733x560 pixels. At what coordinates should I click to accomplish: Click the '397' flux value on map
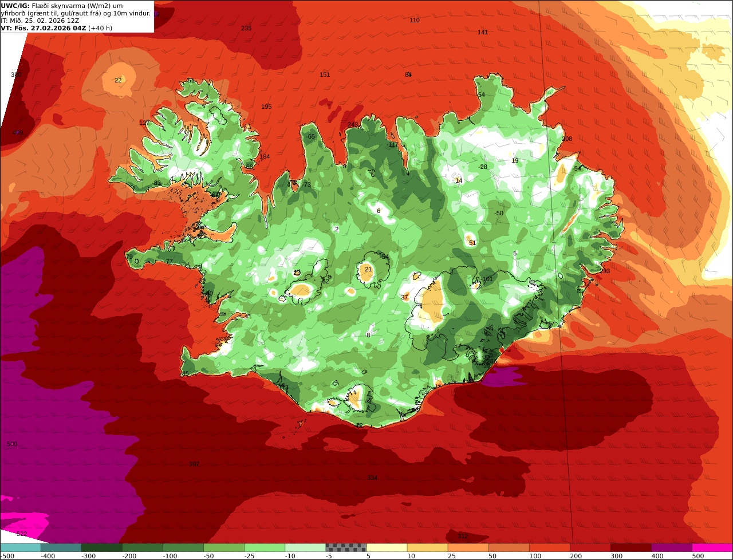194,464
